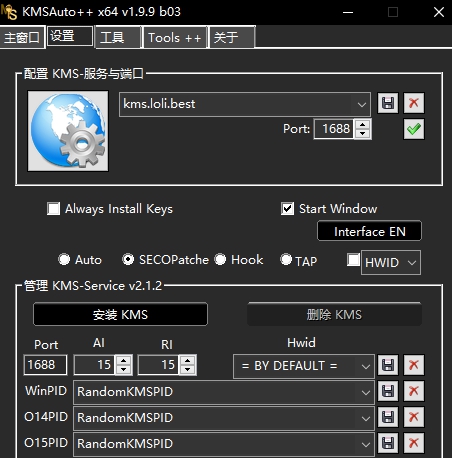Save the O14PID value
This screenshot has width=452, height=458.
point(388,417)
